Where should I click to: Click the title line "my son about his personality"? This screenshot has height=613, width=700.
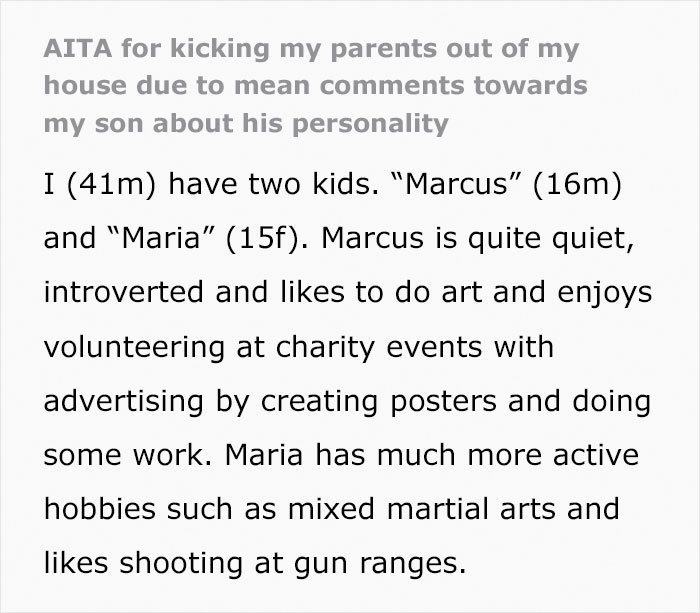tap(246, 124)
